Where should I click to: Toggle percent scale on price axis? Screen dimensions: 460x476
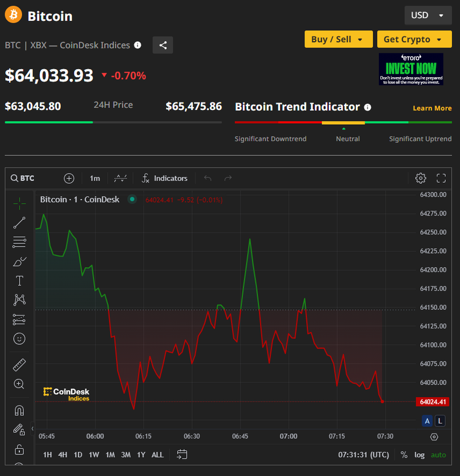(x=404, y=454)
